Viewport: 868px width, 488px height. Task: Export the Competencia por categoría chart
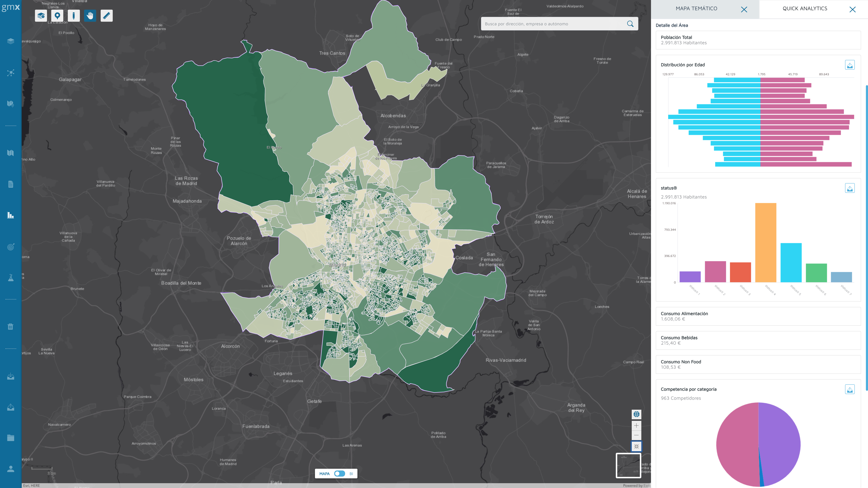coord(849,390)
